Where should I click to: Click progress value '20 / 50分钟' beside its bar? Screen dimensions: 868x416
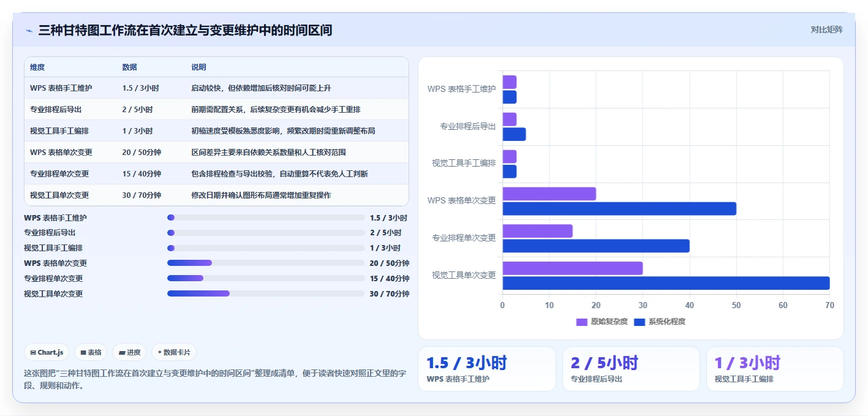point(390,263)
